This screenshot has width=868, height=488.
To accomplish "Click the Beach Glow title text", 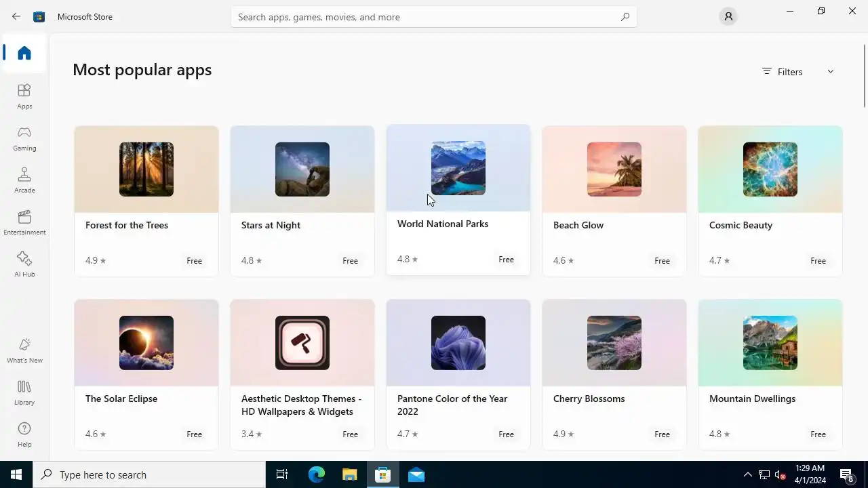I will tap(578, 225).
